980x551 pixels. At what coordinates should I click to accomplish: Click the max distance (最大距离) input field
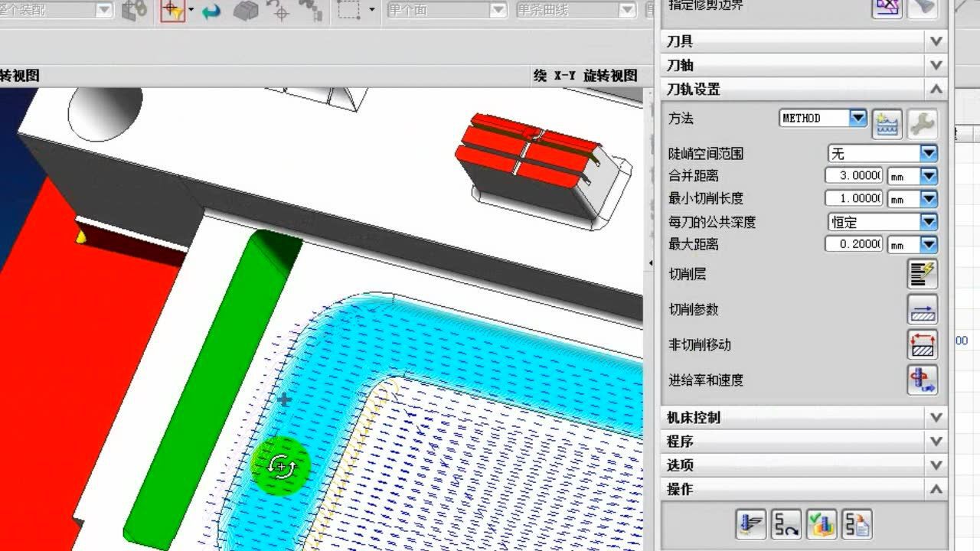pos(854,244)
